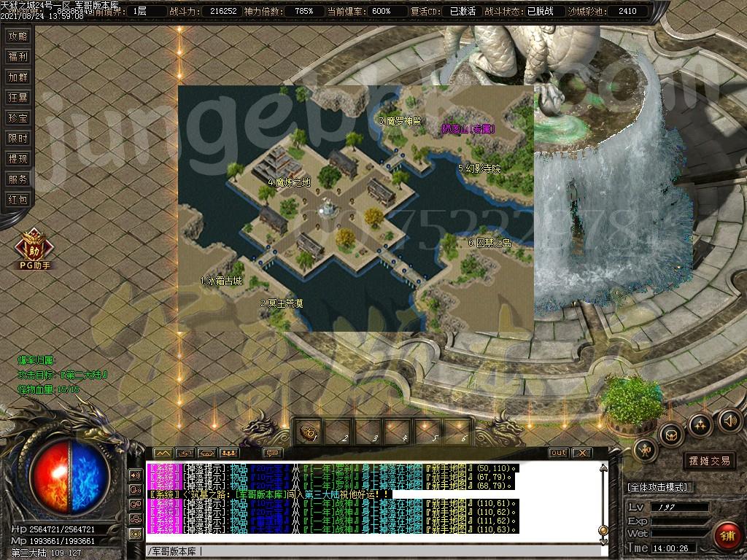Toggle the top chat channel filter icon
Viewport: 747px width, 560px height.
coord(136,474)
